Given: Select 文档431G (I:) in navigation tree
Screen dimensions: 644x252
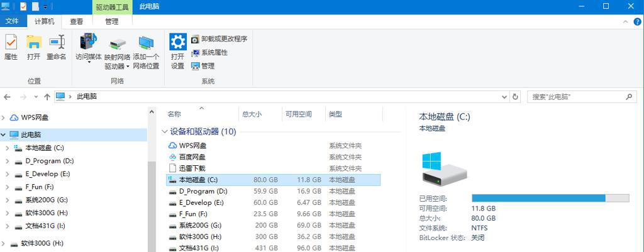Looking at the screenshot, I should 45,226.
